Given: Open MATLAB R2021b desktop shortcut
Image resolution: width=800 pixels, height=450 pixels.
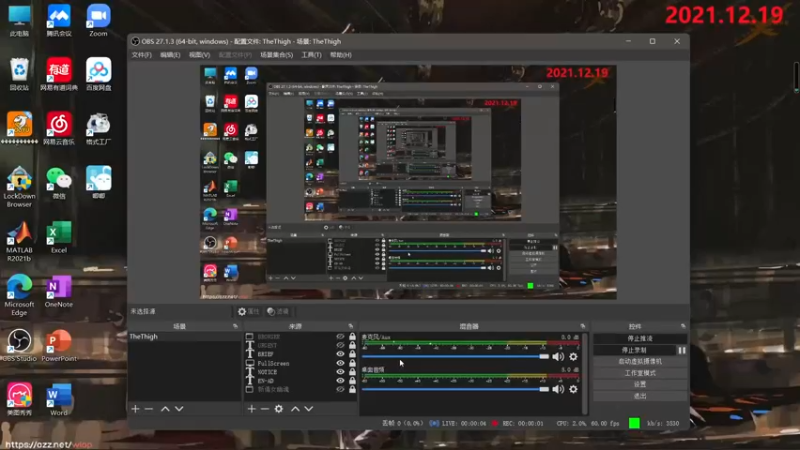Looking at the screenshot, I should [19, 241].
